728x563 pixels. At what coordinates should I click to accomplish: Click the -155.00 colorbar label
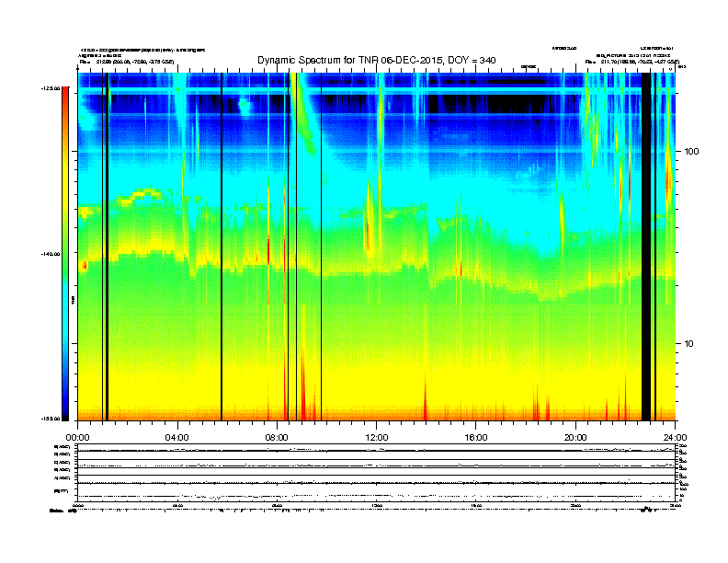click(x=51, y=419)
